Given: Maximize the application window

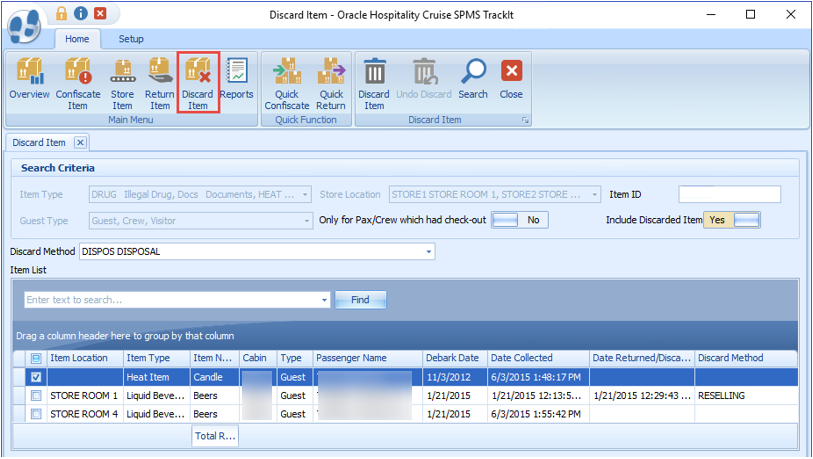Looking at the screenshot, I should (750, 15).
